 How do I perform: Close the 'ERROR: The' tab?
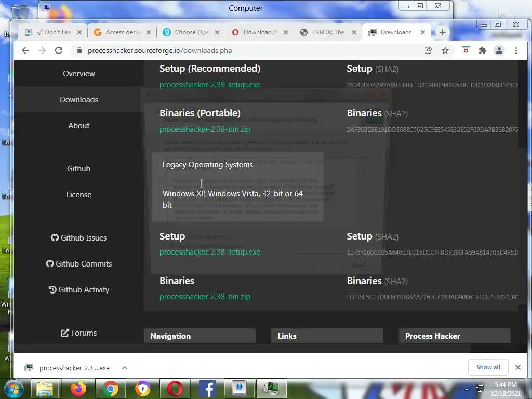tap(354, 32)
